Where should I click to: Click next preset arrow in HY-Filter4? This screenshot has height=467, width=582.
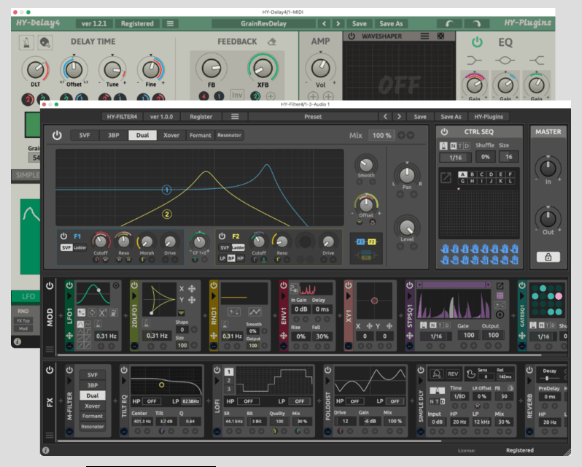tap(399, 117)
